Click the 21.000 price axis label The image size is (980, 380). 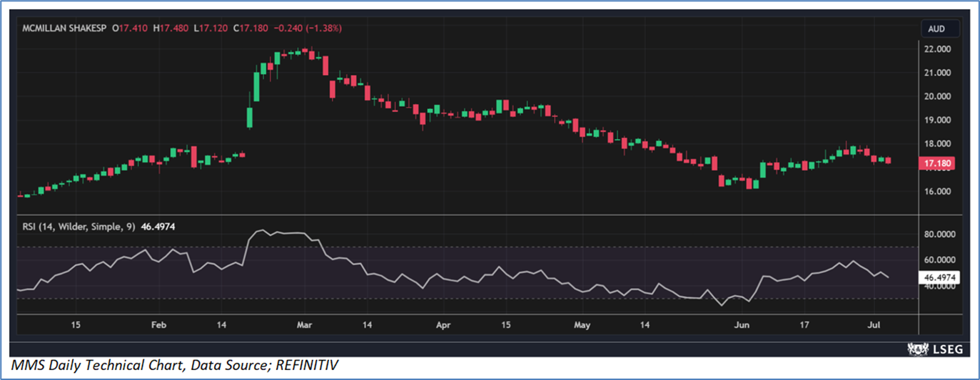(938, 72)
